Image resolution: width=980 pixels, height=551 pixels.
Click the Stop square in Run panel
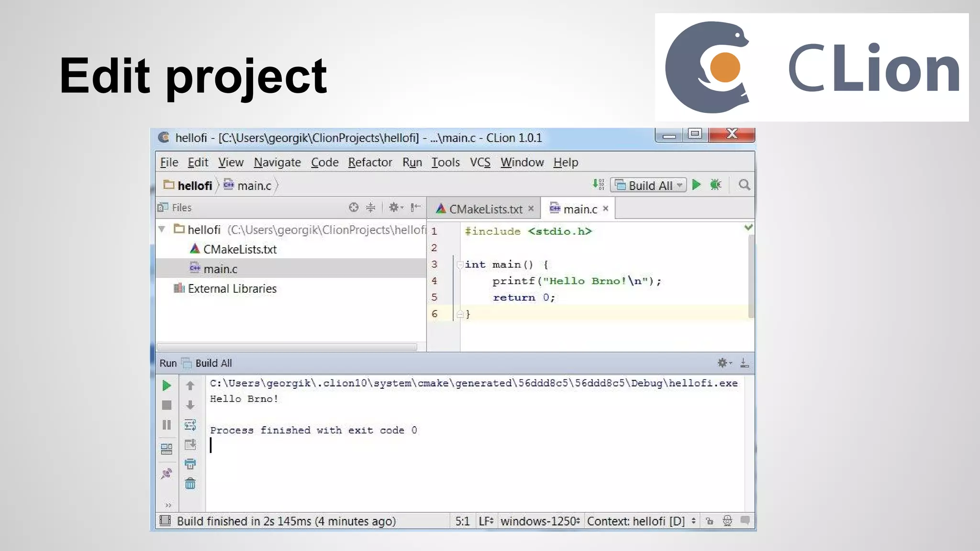pos(167,405)
